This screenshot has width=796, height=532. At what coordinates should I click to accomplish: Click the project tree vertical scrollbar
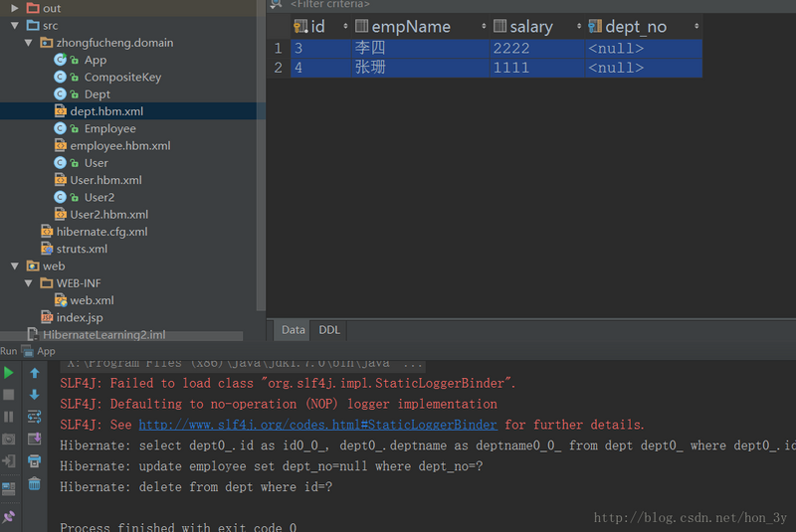pyautogui.click(x=261, y=155)
